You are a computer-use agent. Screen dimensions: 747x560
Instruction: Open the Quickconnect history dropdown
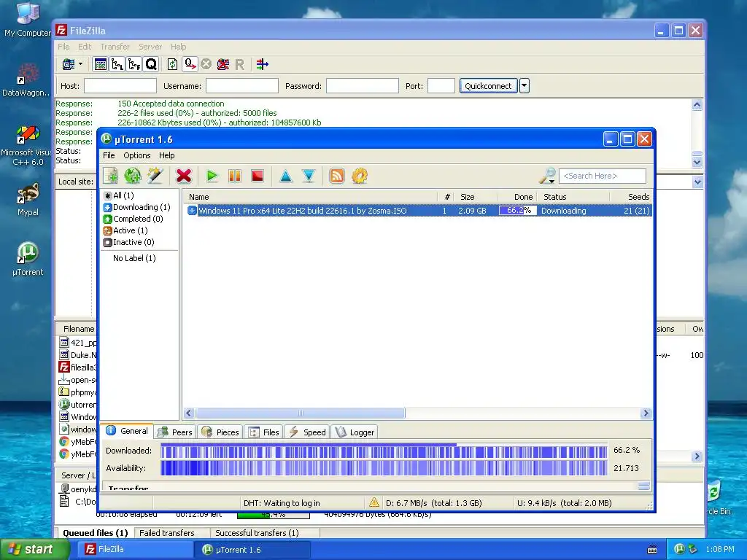coord(524,86)
